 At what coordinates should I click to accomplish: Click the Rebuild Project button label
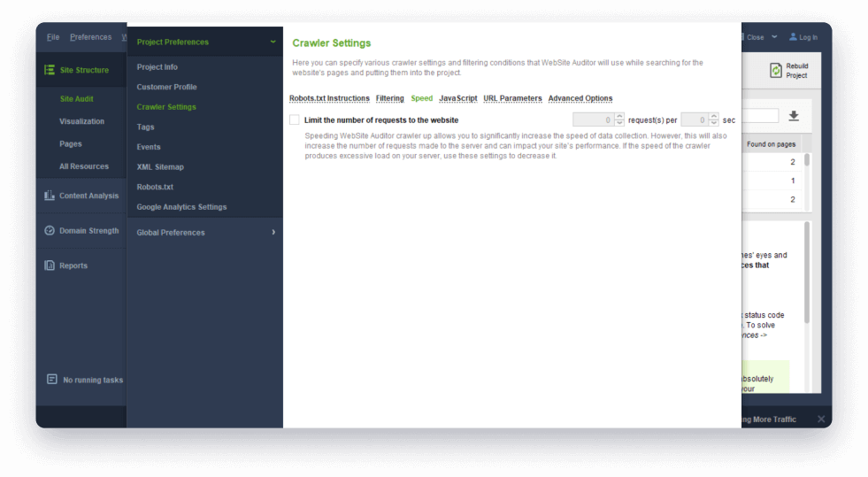coord(796,70)
